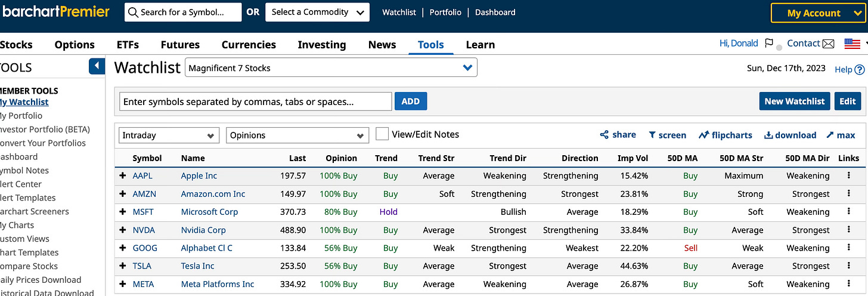Sort by the Last column header
Viewport: 868px width, 296px height.
297,158
